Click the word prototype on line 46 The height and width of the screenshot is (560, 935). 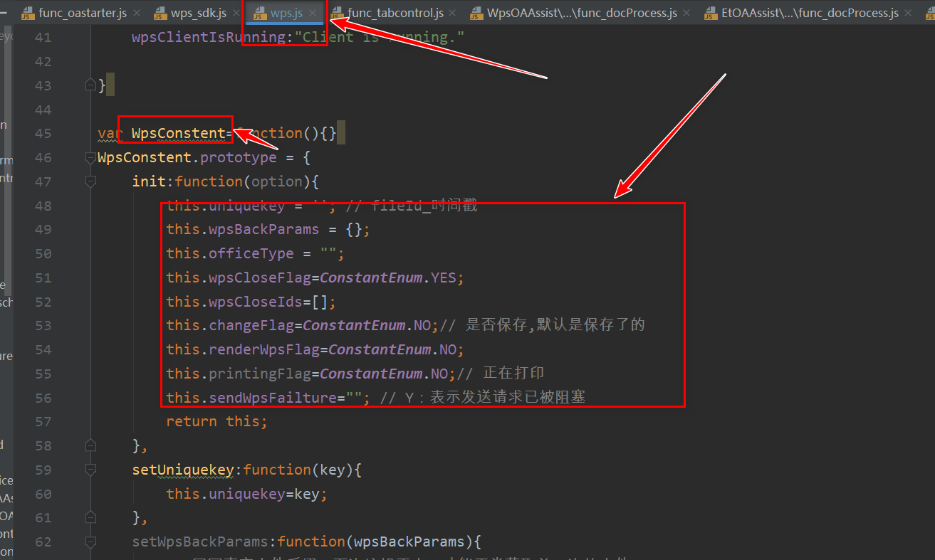(x=239, y=157)
